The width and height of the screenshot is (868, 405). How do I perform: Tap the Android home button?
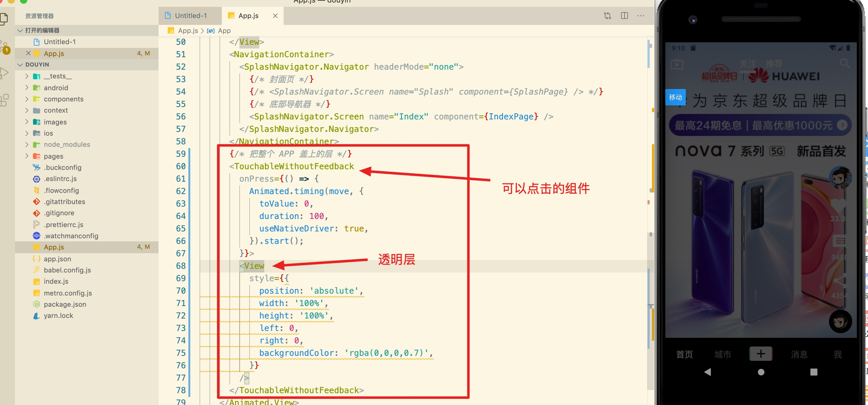click(x=761, y=372)
